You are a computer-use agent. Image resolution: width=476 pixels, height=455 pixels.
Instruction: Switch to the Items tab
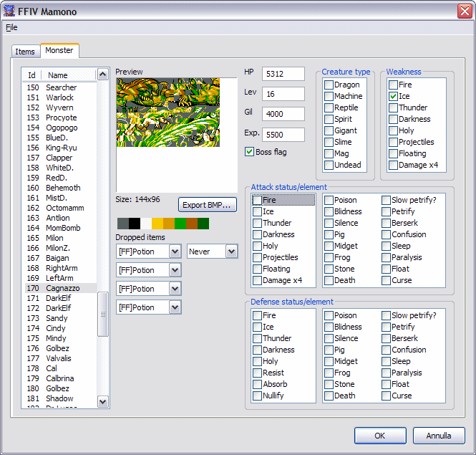click(25, 52)
